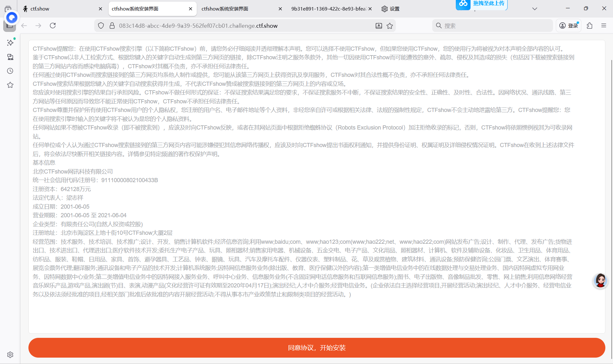613x364 pixels.
Task: Click the 登录 login button
Action: pyautogui.click(x=569, y=26)
